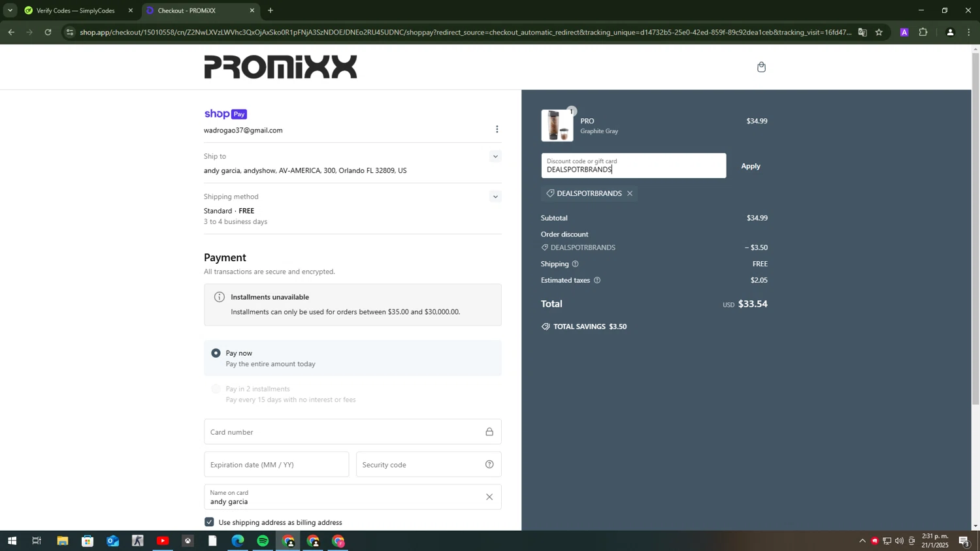Open the Chrome profile menu
Screen dimensions: 980x551
pos(950,32)
